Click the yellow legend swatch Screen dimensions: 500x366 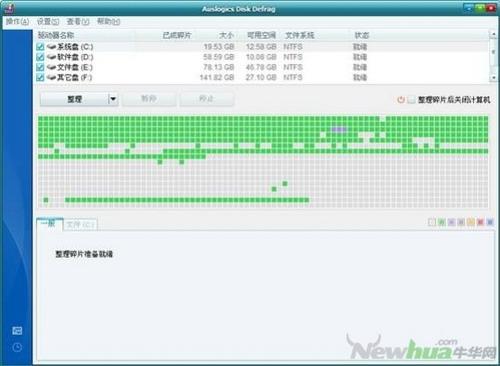[x=470, y=222]
